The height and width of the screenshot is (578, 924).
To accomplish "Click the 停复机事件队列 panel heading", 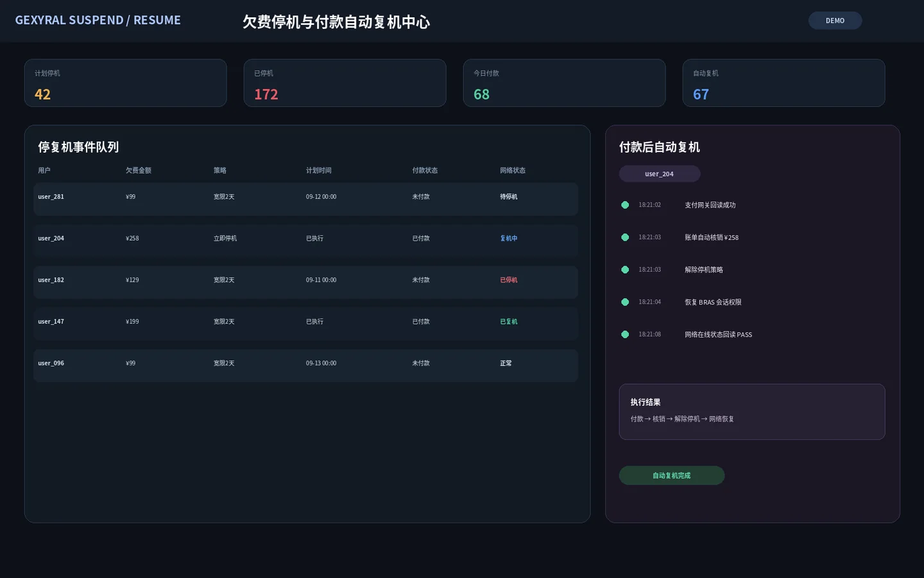I will pos(78,147).
